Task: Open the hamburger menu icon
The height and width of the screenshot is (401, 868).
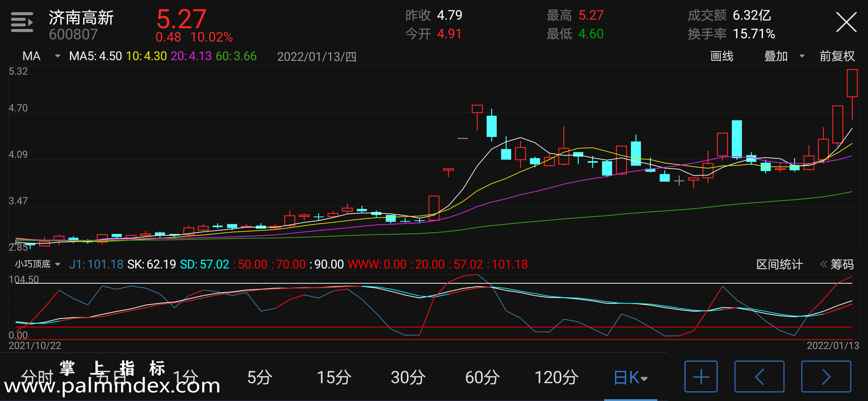Action: 22,22
